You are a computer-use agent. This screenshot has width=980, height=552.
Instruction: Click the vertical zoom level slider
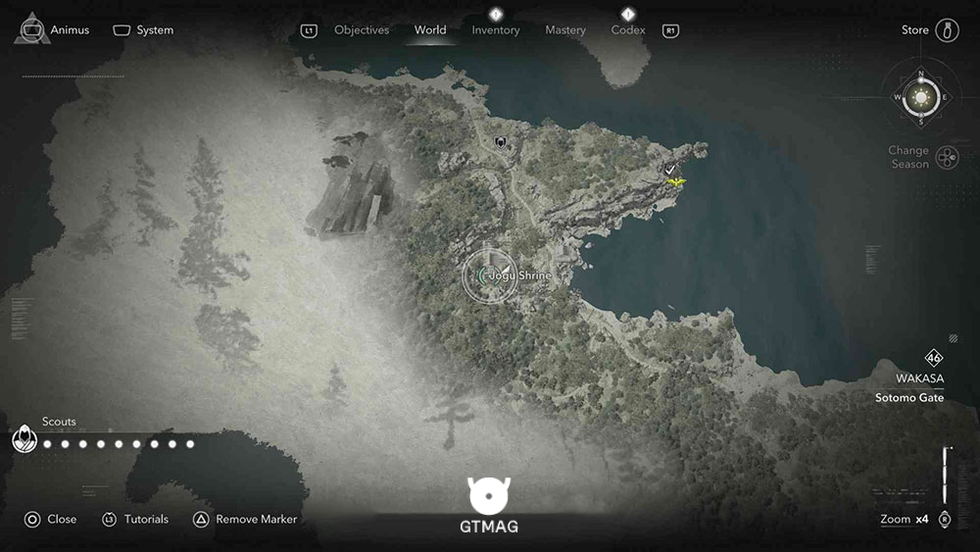(x=947, y=476)
